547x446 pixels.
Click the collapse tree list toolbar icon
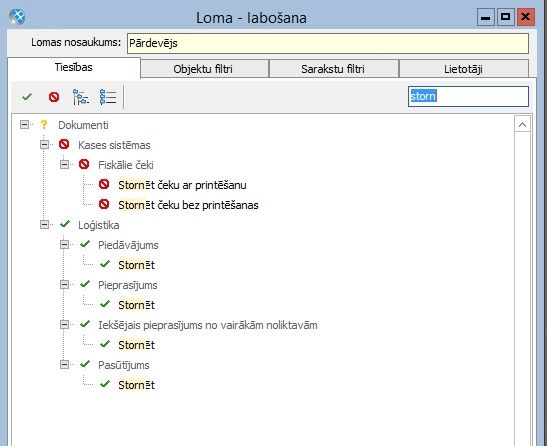tap(108, 97)
